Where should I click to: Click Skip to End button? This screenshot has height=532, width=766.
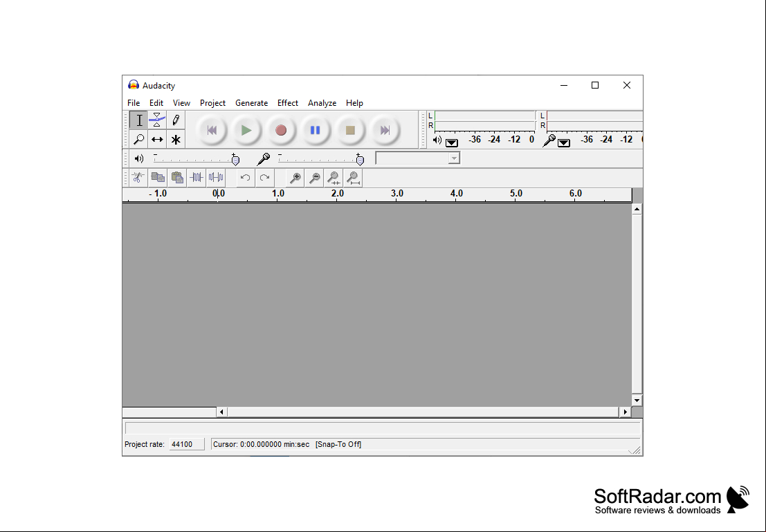point(385,130)
